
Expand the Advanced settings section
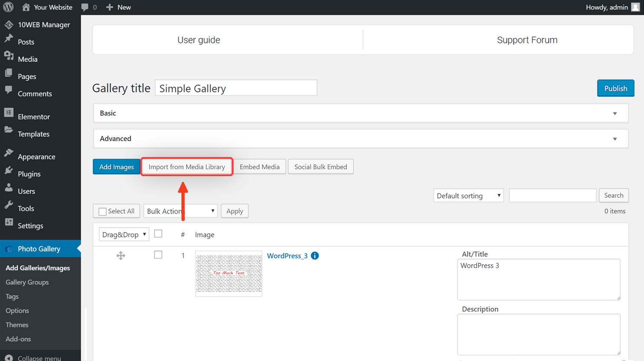tap(361, 139)
